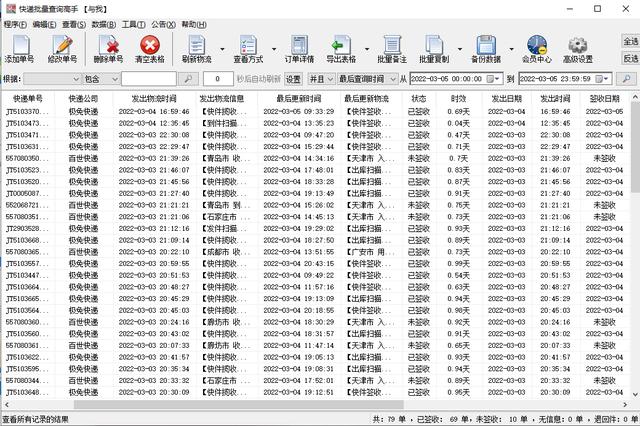Image resolution: width=640 pixels, height=426 pixels.
Task: Expand the 查看方式 dropdown arrow
Action: pos(274,49)
